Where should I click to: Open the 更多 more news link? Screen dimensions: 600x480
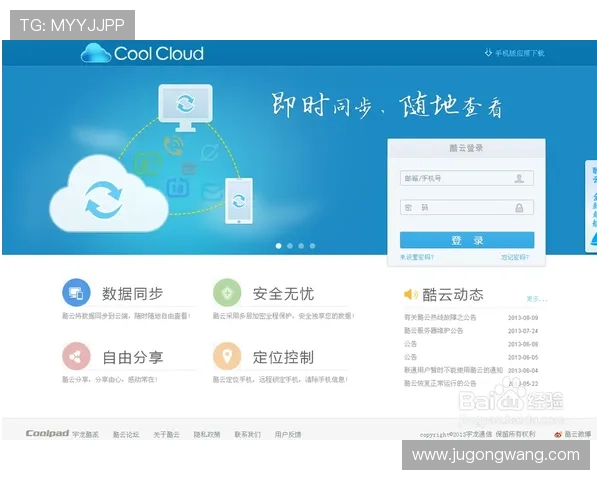click(536, 299)
